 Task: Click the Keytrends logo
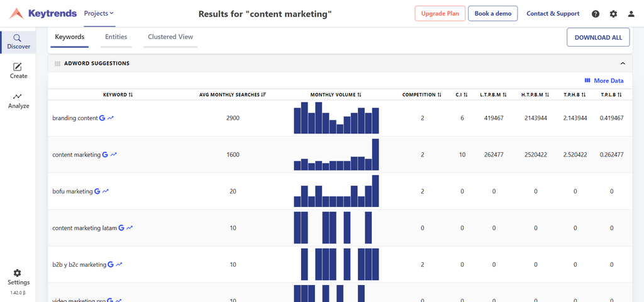tap(43, 14)
